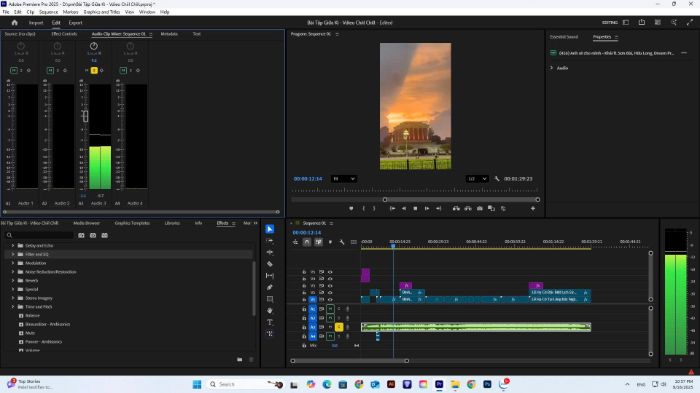This screenshot has width=700, height=393.
Task: Expand the Filter and EQ folder
Action: tap(12, 254)
